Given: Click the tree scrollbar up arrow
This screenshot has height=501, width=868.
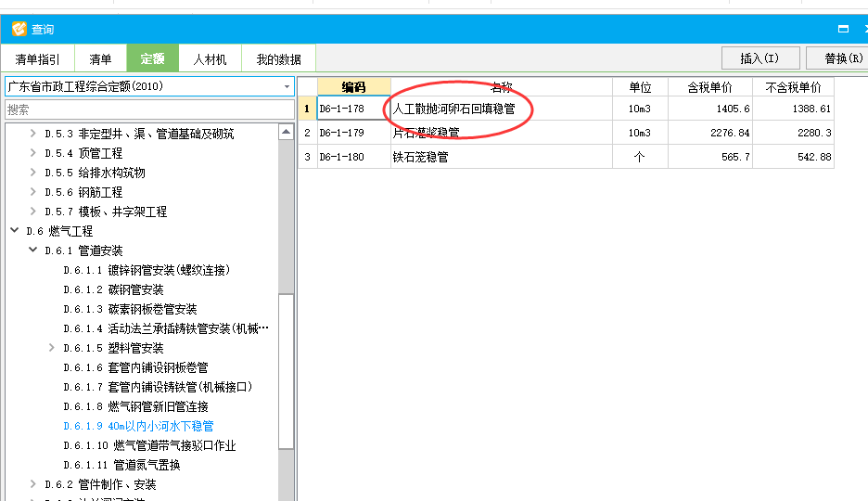Looking at the screenshot, I should [x=287, y=132].
